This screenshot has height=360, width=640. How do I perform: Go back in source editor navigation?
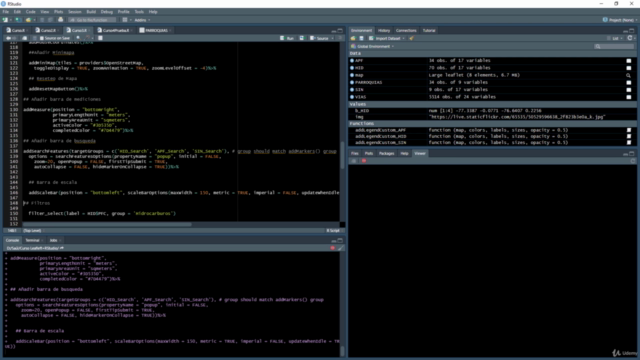[8, 38]
